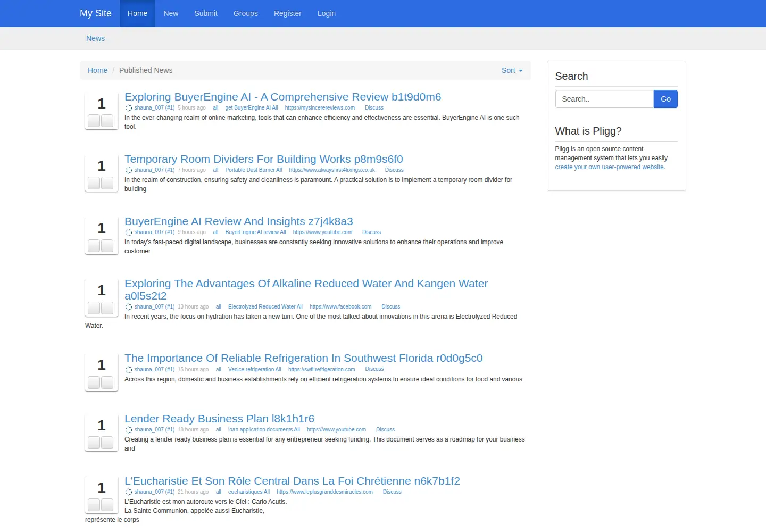This screenshot has width=766, height=532.
Task: Click avatar icon under Alkaline Reduced Water post
Action: coord(129,307)
